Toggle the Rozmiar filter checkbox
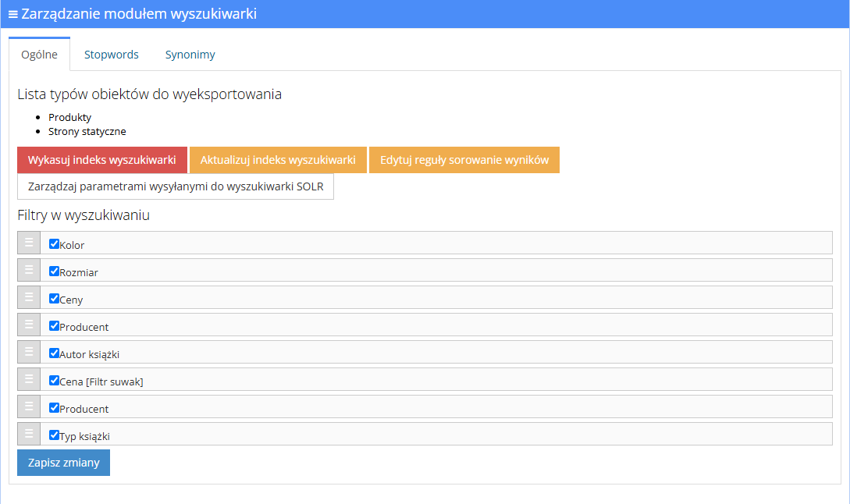This screenshot has width=850, height=504. pyautogui.click(x=54, y=271)
